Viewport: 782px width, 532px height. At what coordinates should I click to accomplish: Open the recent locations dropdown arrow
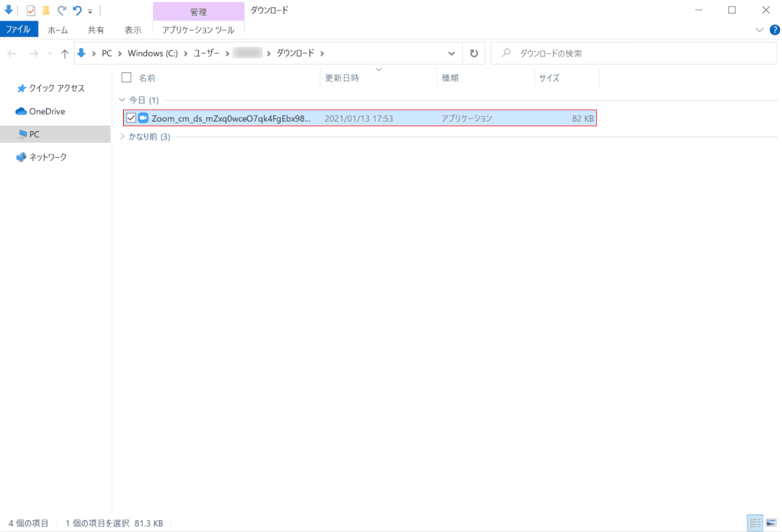[50, 53]
